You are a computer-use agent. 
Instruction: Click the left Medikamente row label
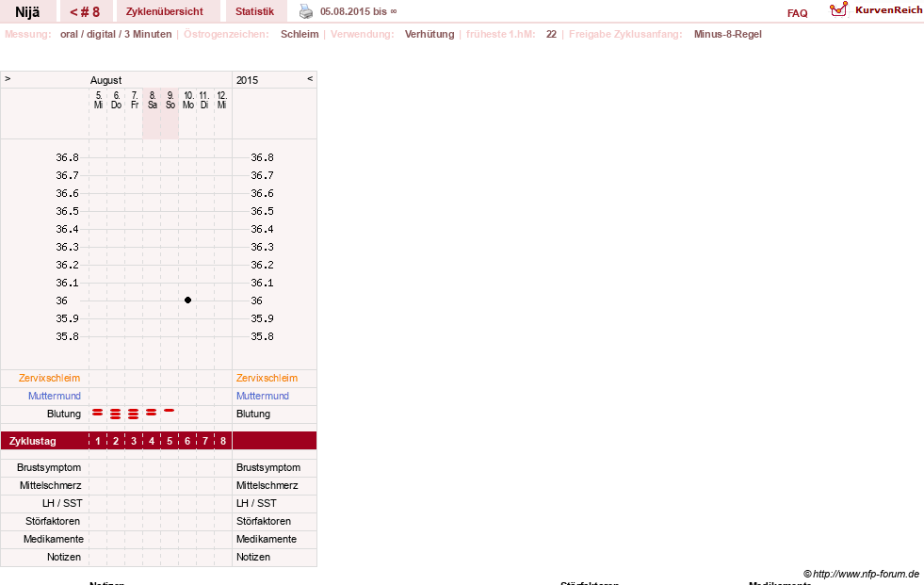coord(53,539)
